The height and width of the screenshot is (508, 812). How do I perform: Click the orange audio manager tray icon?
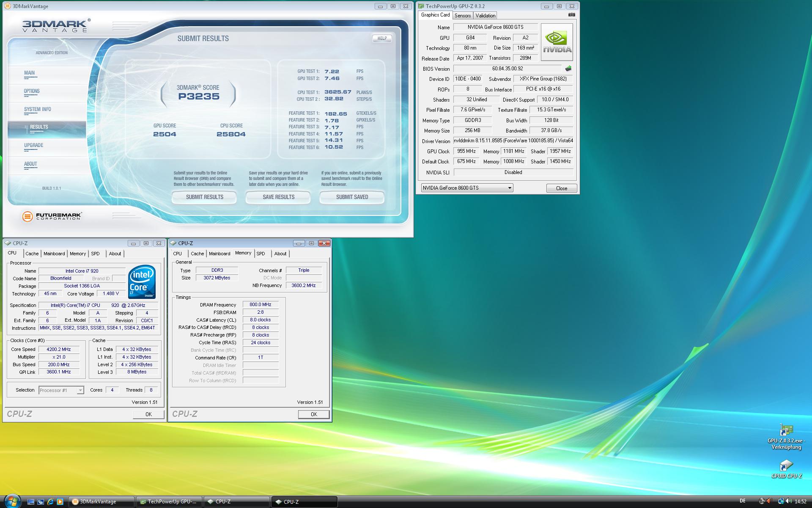click(770, 501)
